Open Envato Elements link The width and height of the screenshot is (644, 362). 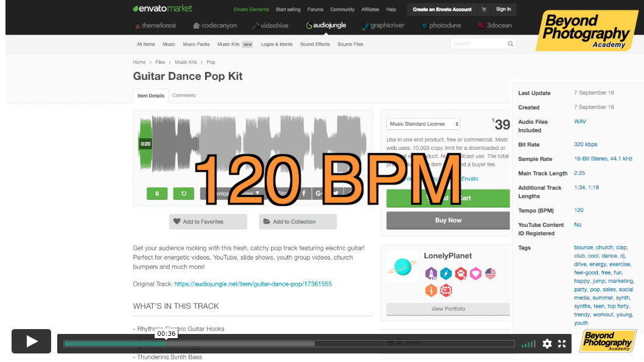click(x=251, y=10)
